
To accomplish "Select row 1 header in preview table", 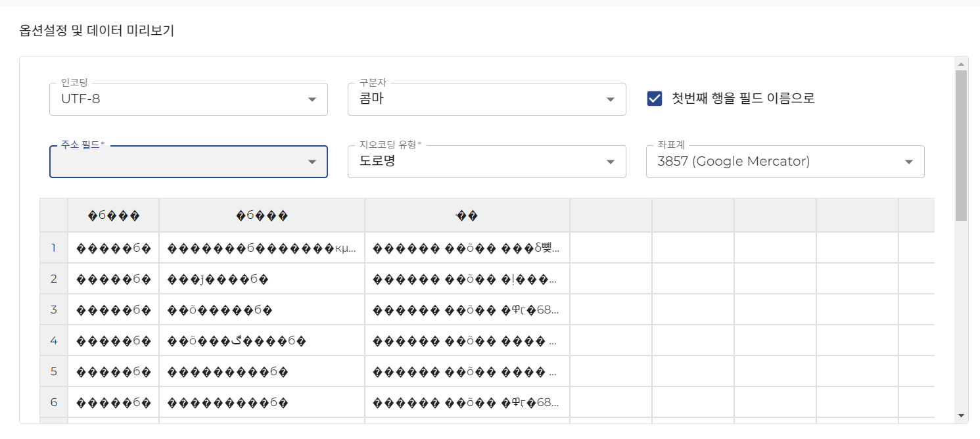I will (x=54, y=248).
